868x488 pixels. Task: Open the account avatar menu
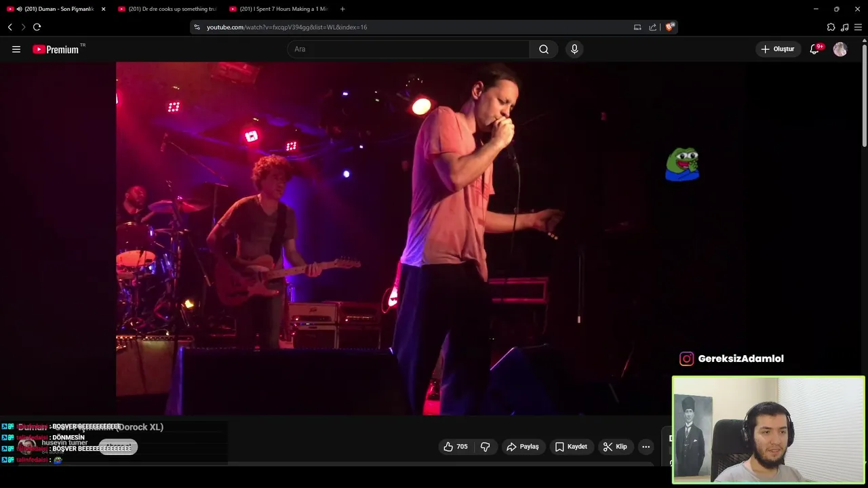click(x=840, y=49)
